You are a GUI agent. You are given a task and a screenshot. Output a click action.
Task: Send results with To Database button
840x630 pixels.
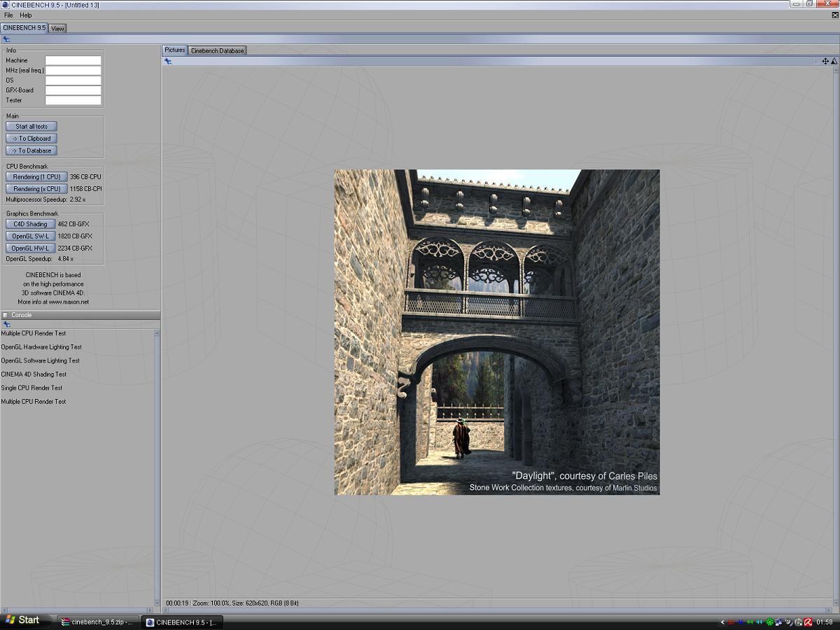(x=31, y=150)
